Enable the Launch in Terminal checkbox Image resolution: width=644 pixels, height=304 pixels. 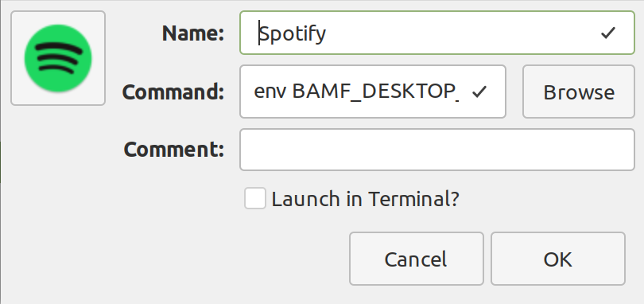coord(254,198)
